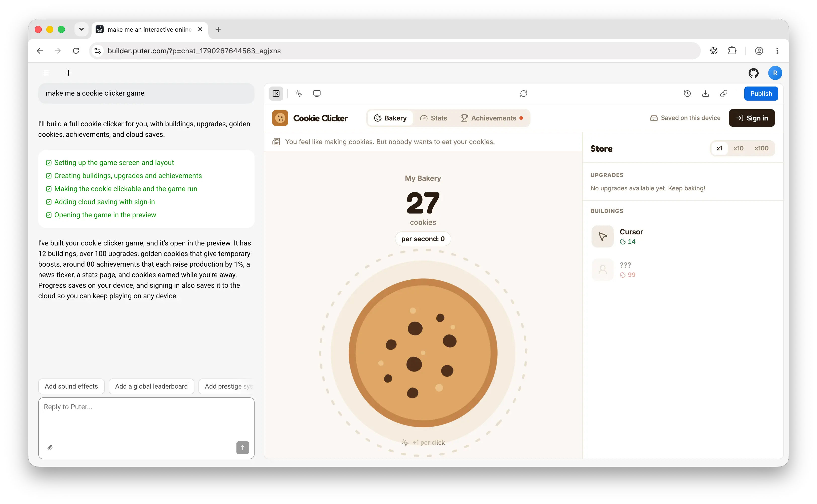
Task: Download the project files
Action: (705, 94)
